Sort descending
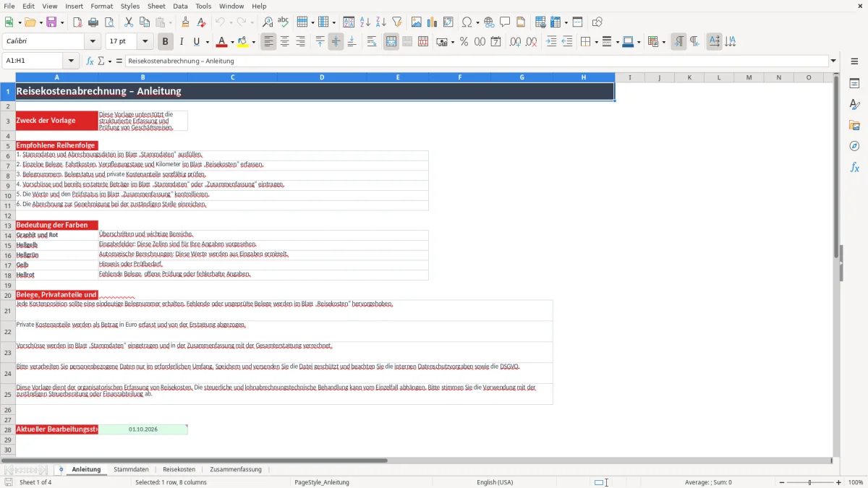Screen dimensions: 868x488 pos(381,22)
